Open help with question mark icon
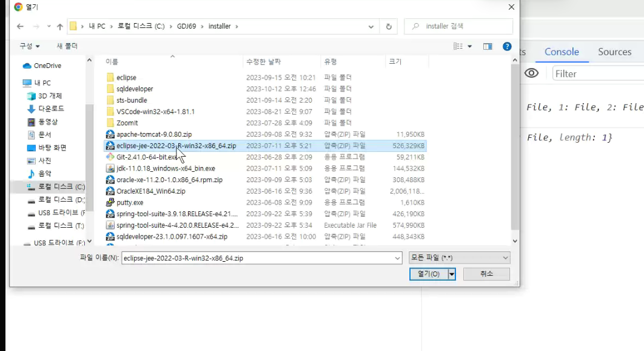 tap(507, 47)
